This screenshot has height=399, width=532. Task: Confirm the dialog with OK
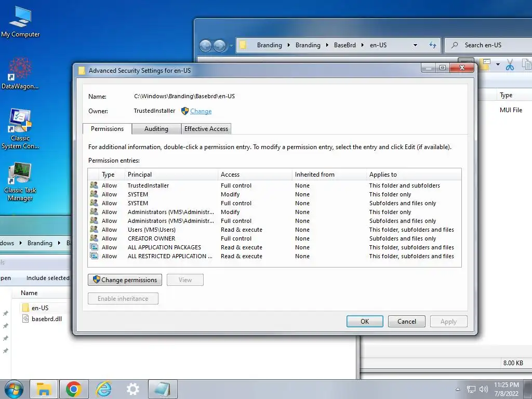click(365, 321)
